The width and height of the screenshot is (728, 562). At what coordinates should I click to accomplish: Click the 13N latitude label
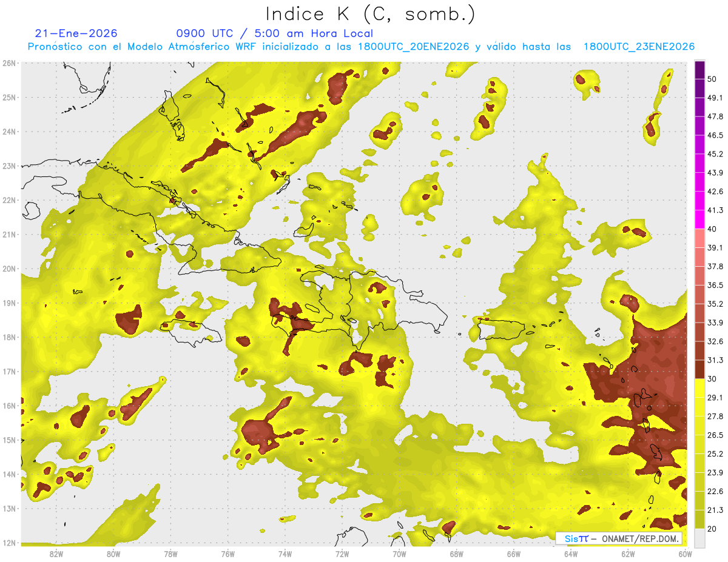9,508
